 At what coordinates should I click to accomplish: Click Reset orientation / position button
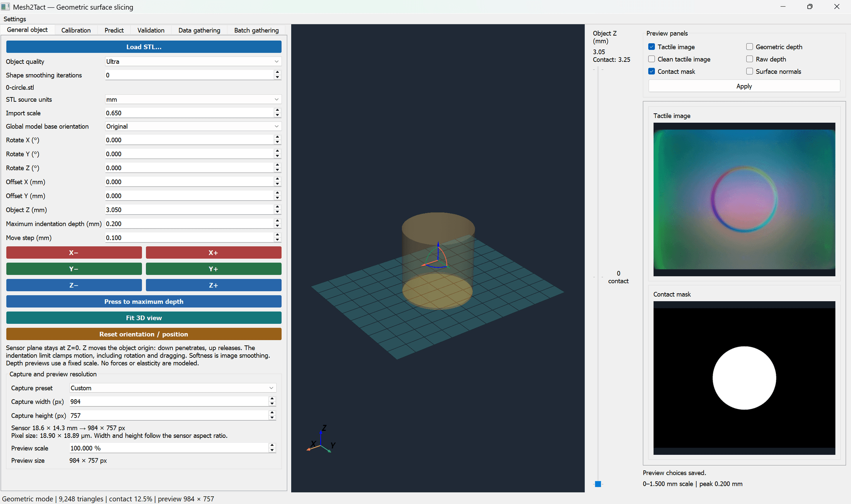[x=144, y=334]
